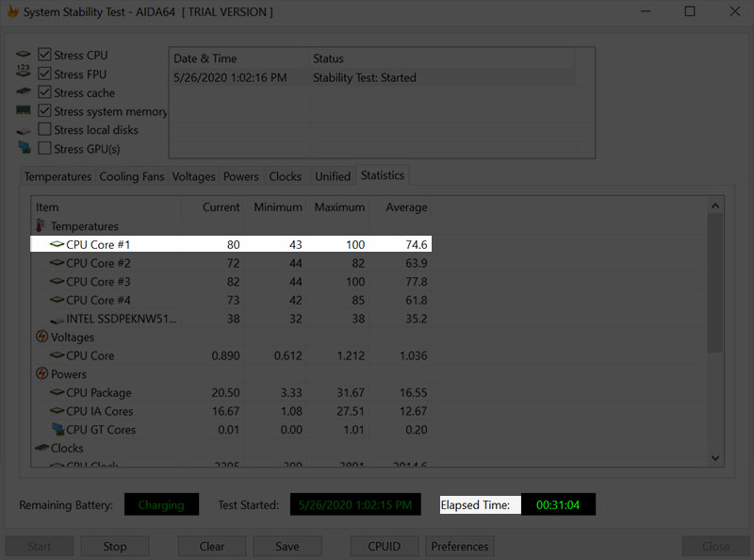Click the chip icon next to CPU Core #1
The height and width of the screenshot is (560, 754).
[57, 244]
